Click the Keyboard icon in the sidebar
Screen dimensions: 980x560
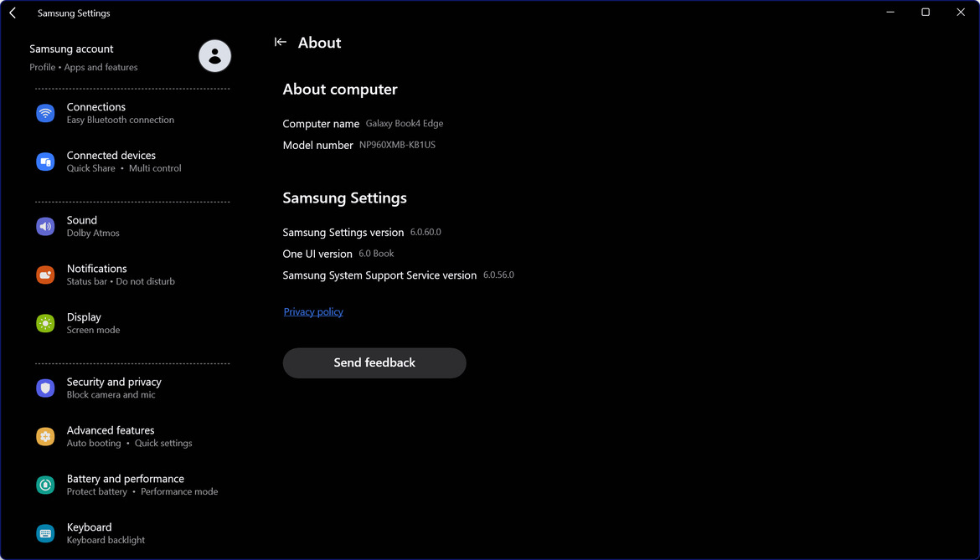(45, 534)
